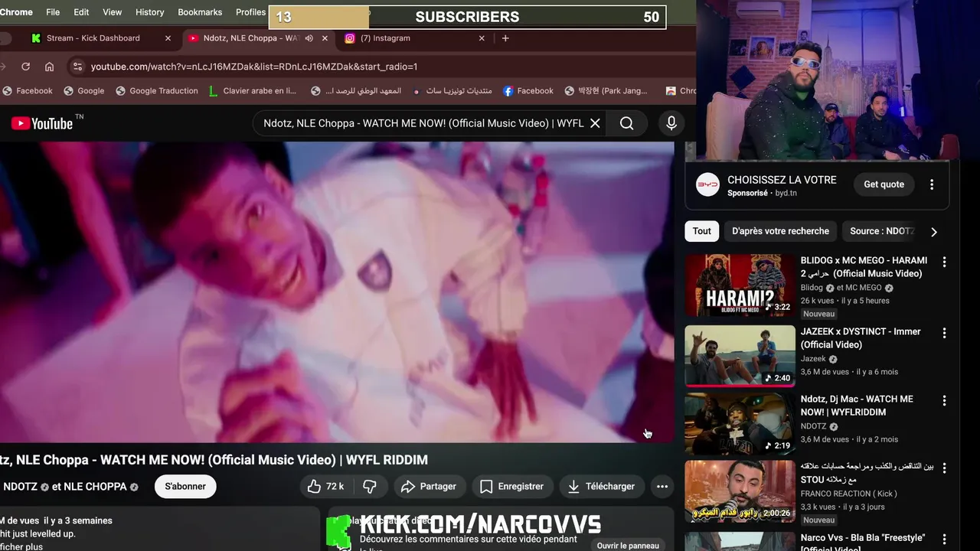
Task: Close the Instagram tab
Action: click(482, 38)
